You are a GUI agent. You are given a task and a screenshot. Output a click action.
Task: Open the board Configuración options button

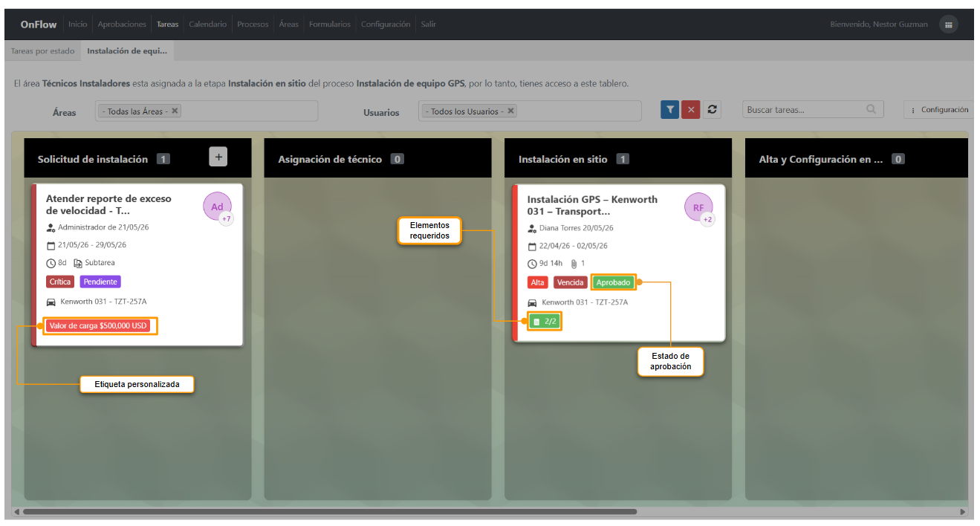pos(940,110)
